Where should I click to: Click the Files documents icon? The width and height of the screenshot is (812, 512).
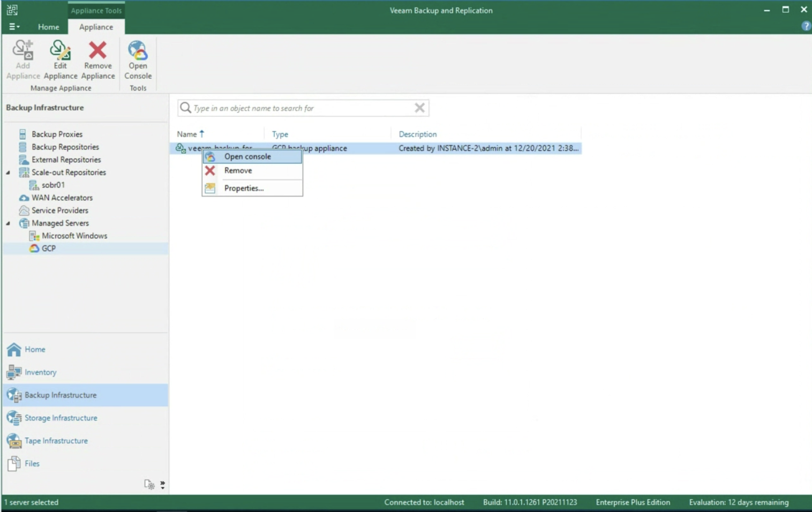click(14, 464)
